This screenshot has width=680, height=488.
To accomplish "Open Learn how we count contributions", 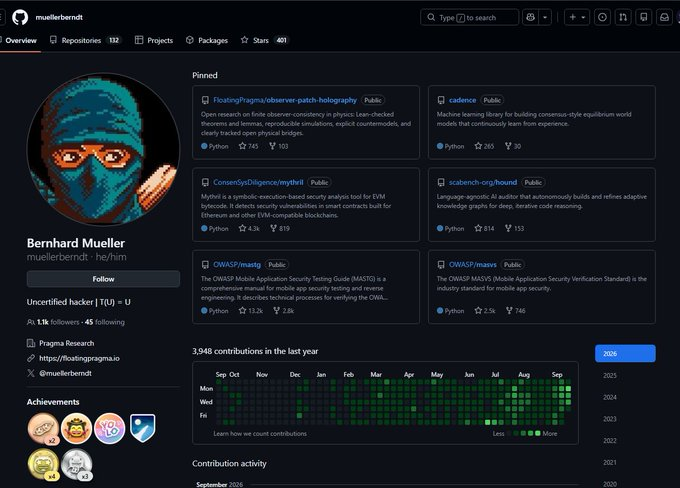I will point(260,433).
